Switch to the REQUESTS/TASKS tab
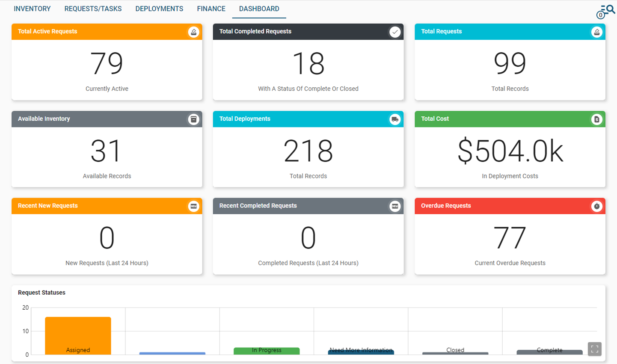This screenshot has width=617, height=364. click(93, 9)
